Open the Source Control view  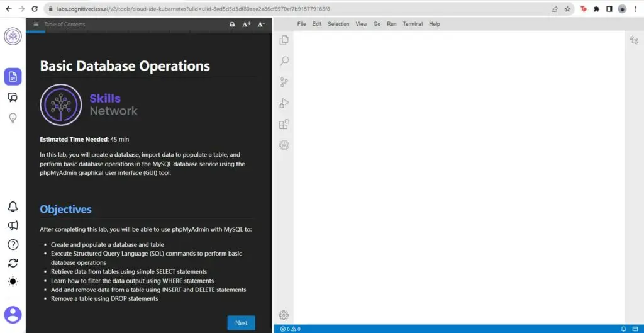coord(284,82)
